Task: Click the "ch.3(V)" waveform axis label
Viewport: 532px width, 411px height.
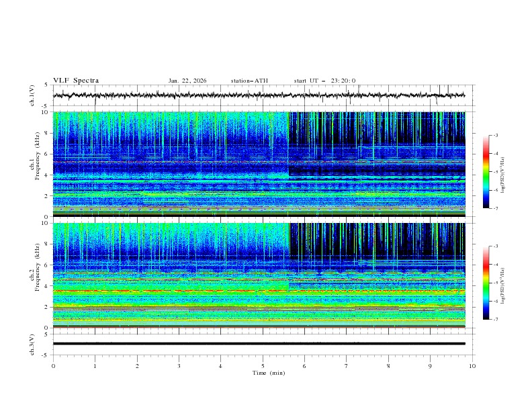Action: point(32,345)
